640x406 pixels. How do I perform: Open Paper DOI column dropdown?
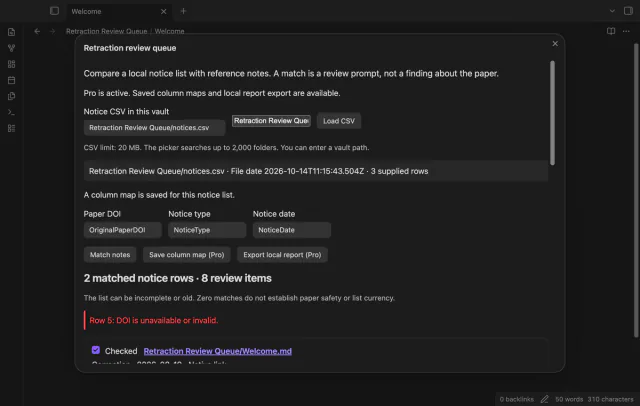tap(122, 230)
